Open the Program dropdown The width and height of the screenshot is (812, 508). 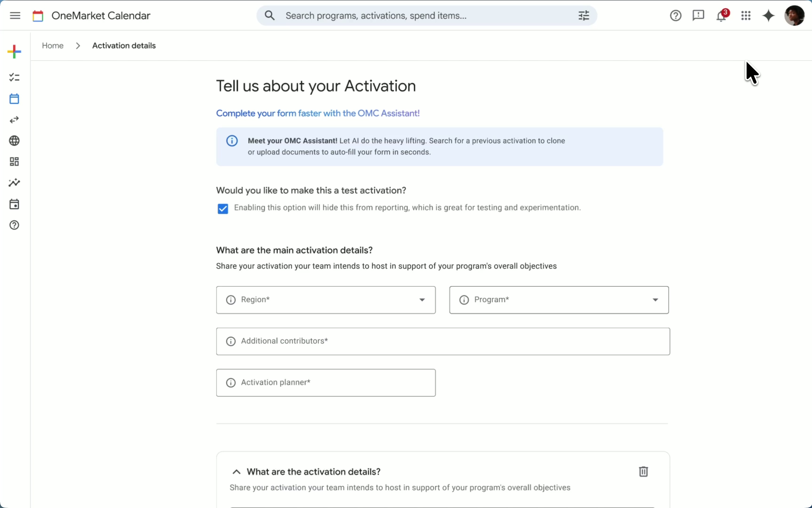coord(559,300)
